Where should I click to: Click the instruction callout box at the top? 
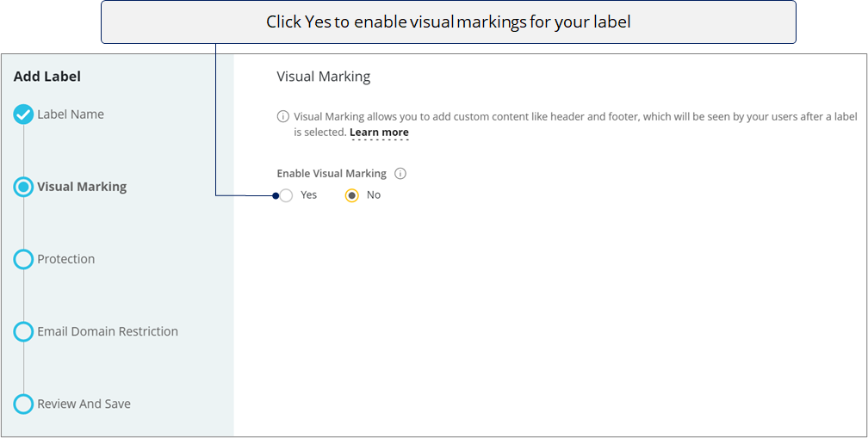(449, 22)
